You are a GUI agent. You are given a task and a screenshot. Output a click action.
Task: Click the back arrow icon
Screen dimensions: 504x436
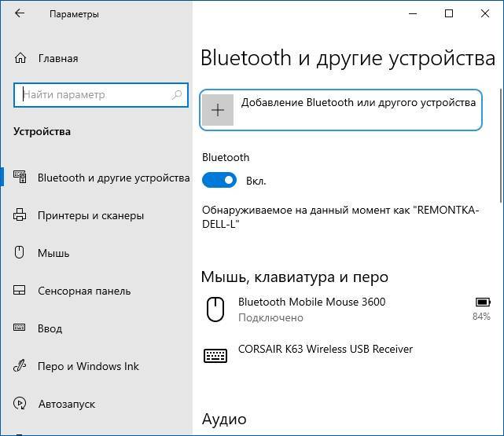[20, 13]
